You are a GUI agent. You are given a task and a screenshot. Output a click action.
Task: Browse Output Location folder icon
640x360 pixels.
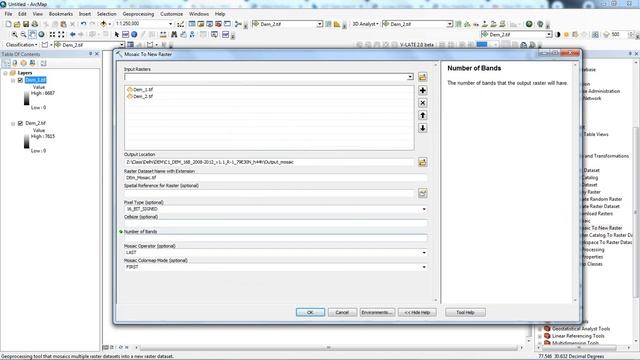click(x=422, y=162)
